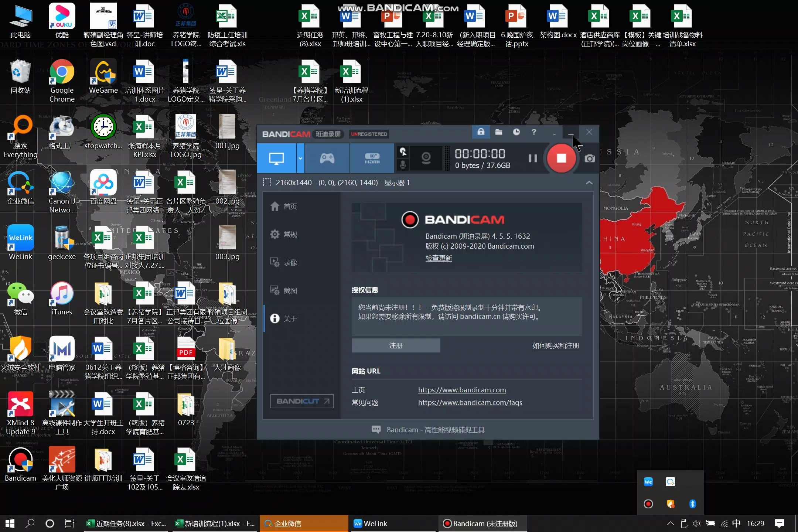Click the BANDICUT button

click(x=302, y=401)
